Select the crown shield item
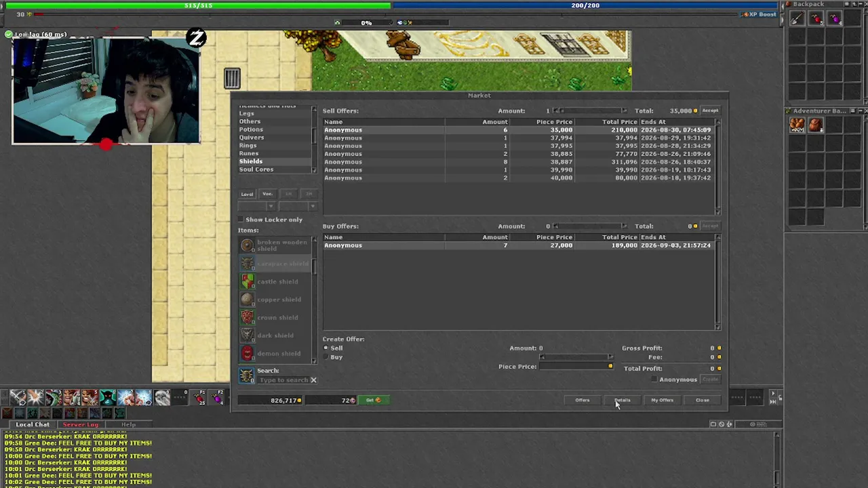Viewport: 868px width, 488px height. 274,317
